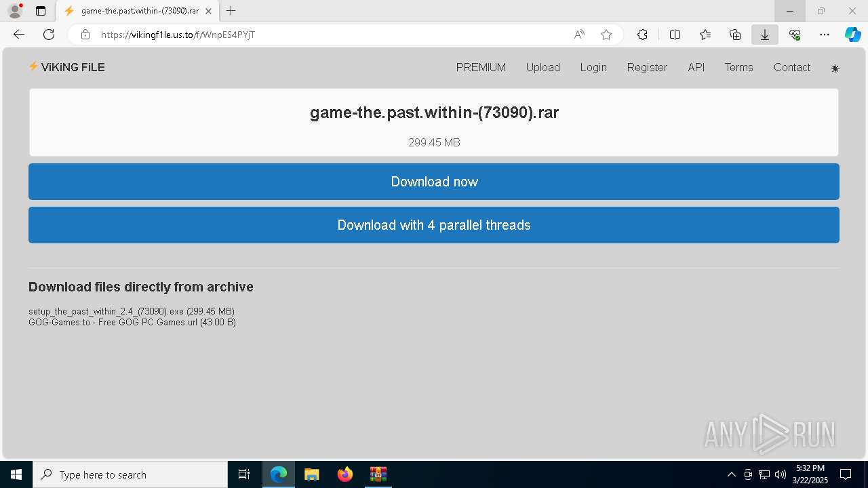Viewport: 868px width, 488px height.
Task: Launch Copilot sidebar
Action: click(852, 35)
